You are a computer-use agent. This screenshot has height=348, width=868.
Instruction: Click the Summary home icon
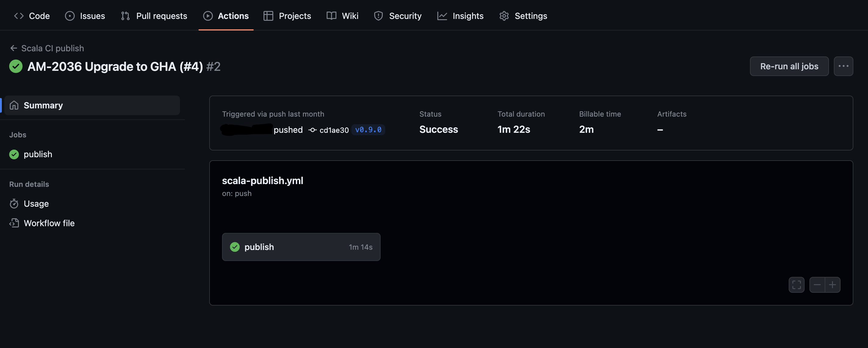[14, 105]
